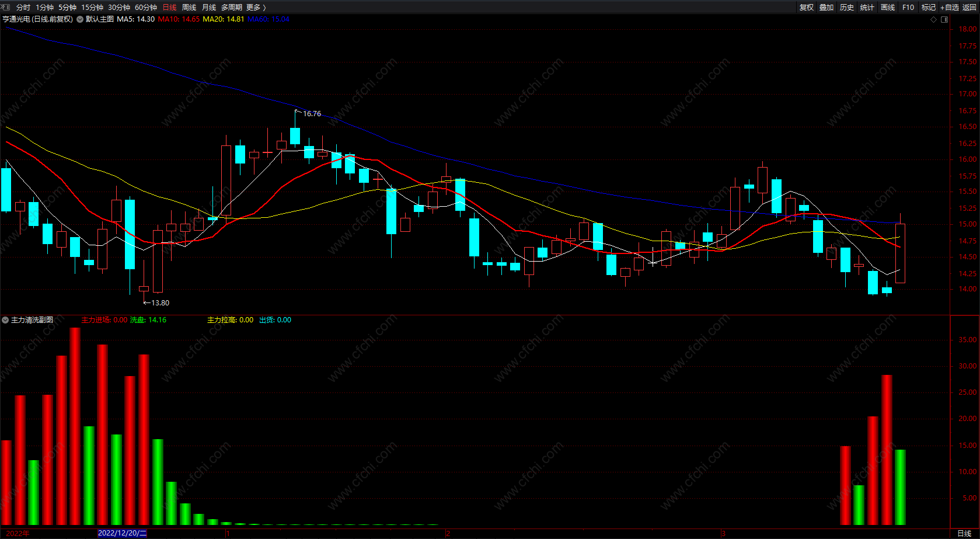Click the MA5: 14.30 label
980x539 pixels.
click(x=136, y=19)
